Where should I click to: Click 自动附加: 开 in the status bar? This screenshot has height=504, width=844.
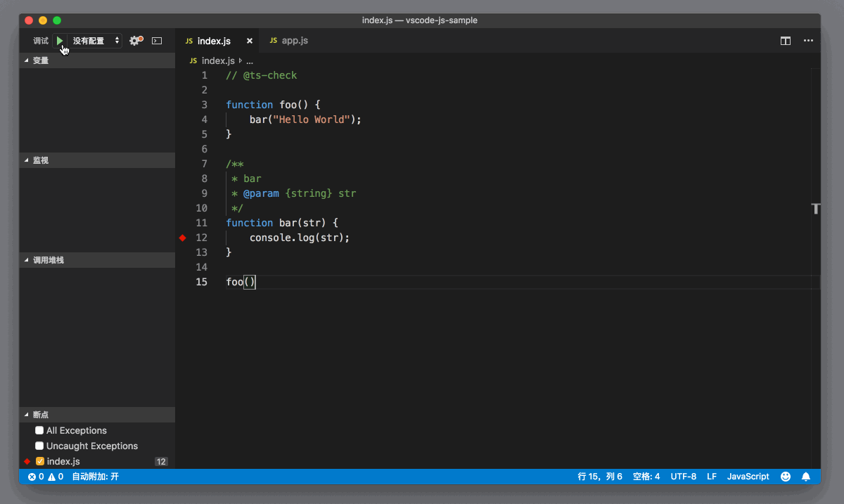pos(95,476)
